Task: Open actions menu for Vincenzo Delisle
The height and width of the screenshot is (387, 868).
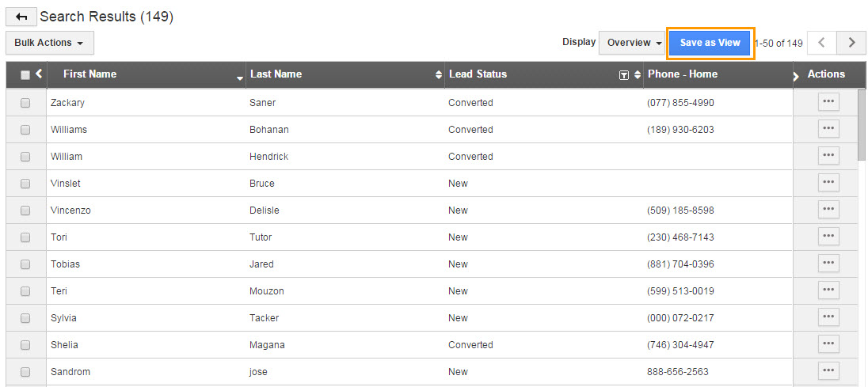Action: pyautogui.click(x=828, y=210)
